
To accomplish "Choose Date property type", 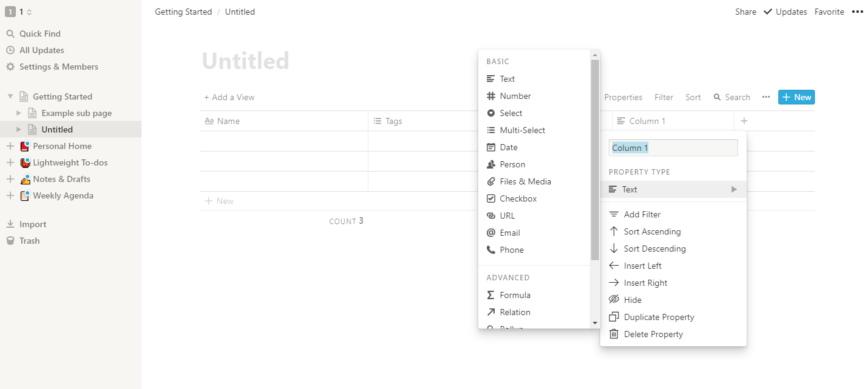I will coord(534,147).
